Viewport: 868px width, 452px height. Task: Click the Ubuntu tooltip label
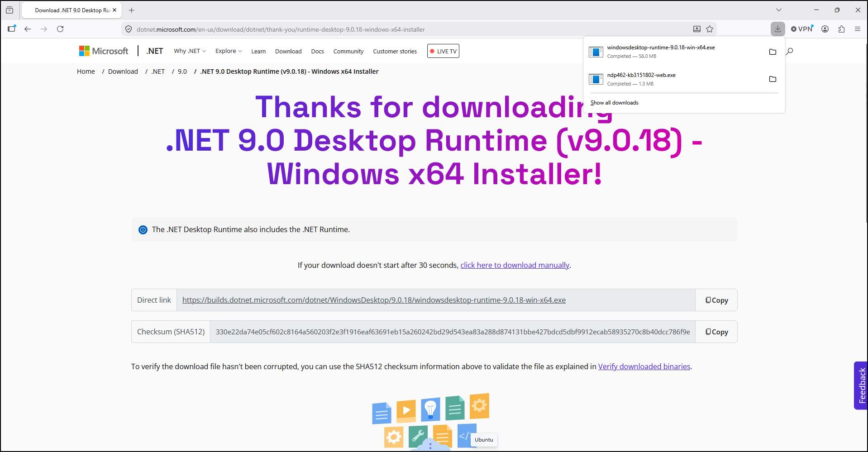pyautogui.click(x=484, y=440)
